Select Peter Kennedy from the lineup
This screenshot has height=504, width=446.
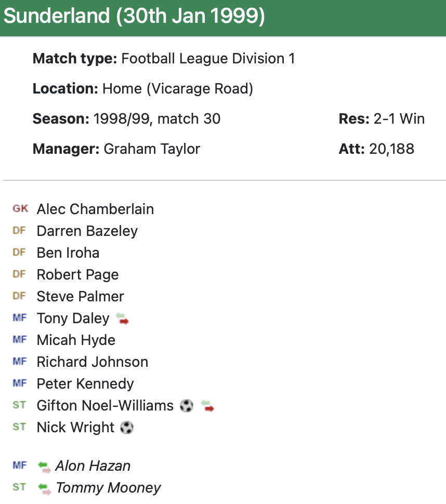pyautogui.click(x=85, y=384)
